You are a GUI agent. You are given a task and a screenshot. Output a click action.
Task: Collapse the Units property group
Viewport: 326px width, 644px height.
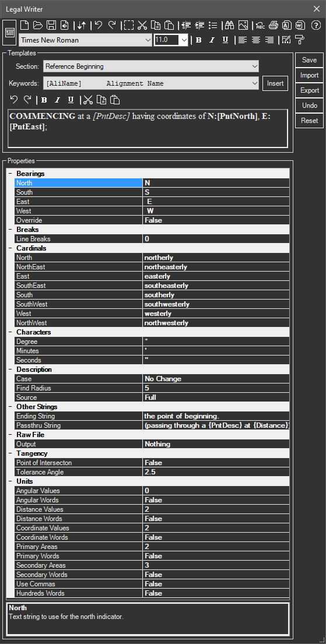click(10, 481)
